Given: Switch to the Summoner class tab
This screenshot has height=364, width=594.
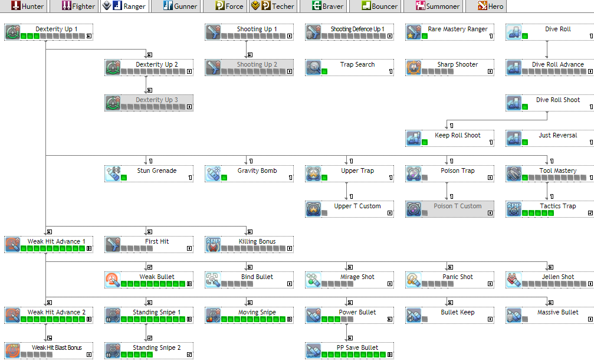Looking at the screenshot, I should 438,6.
